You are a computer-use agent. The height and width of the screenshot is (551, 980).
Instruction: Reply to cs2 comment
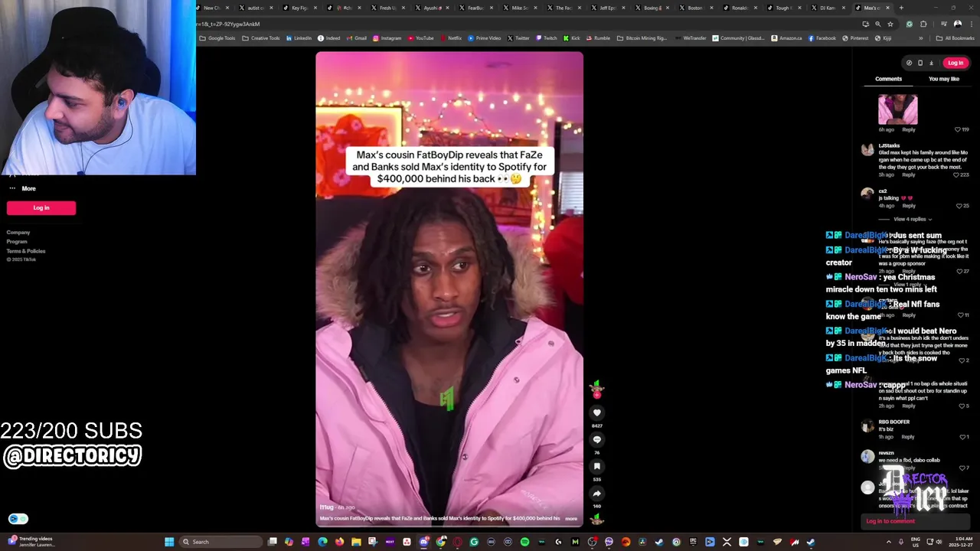click(x=908, y=206)
